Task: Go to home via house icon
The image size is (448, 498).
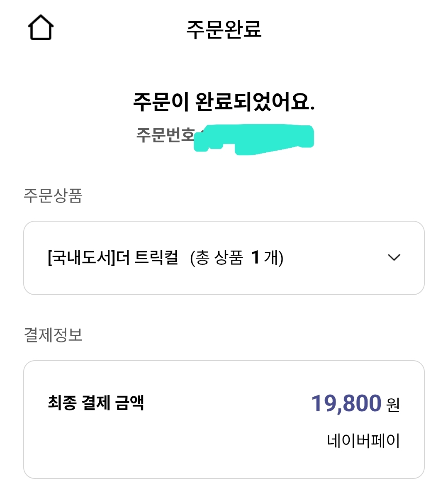Action: [x=41, y=27]
